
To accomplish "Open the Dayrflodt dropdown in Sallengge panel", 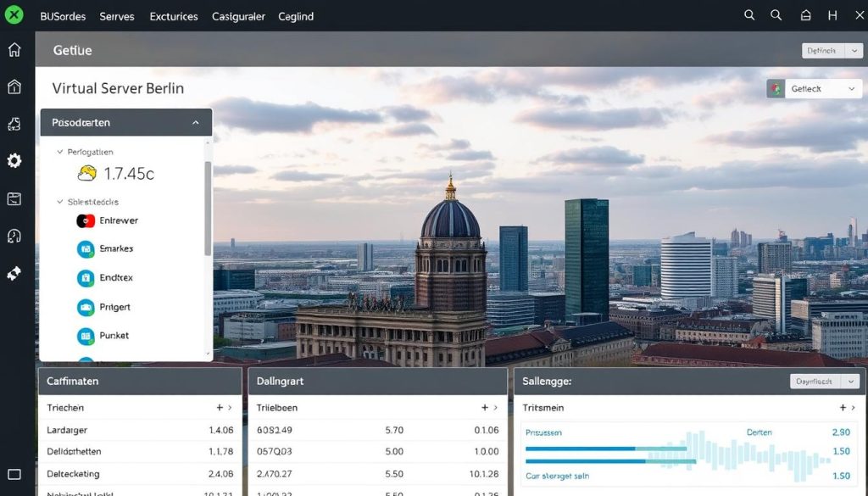I will click(x=824, y=382).
